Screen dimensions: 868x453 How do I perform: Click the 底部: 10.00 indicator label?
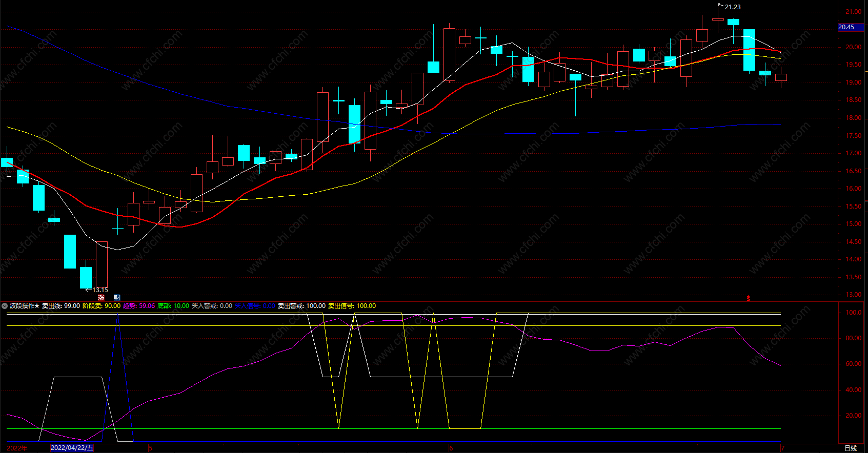tap(173, 306)
